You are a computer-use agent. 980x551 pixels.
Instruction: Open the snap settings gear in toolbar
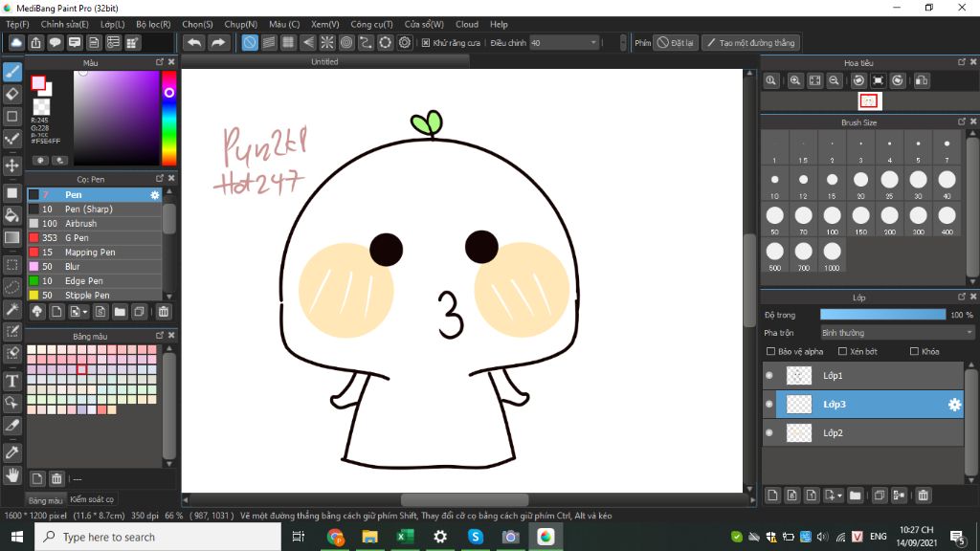point(405,42)
